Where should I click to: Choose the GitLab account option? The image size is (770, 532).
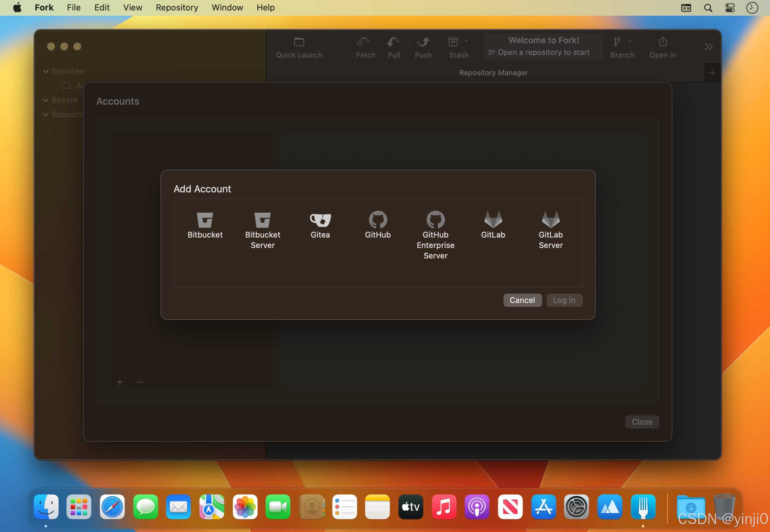tap(493, 225)
